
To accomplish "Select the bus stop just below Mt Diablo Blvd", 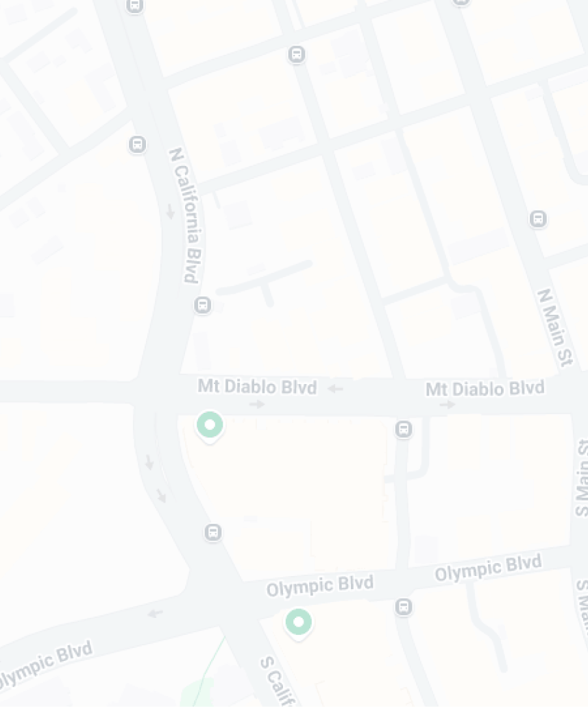I will [x=404, y=429].
